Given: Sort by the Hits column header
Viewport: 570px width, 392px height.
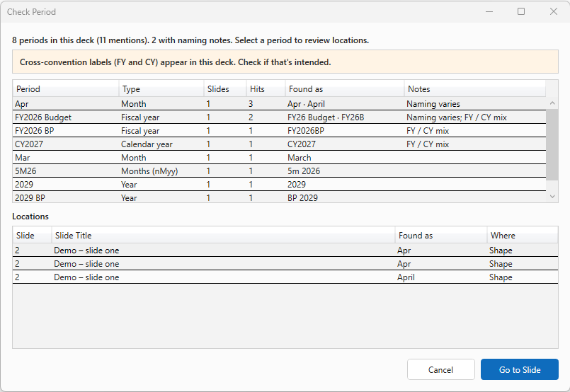Looking at the screenshot, I should point(266,89).
